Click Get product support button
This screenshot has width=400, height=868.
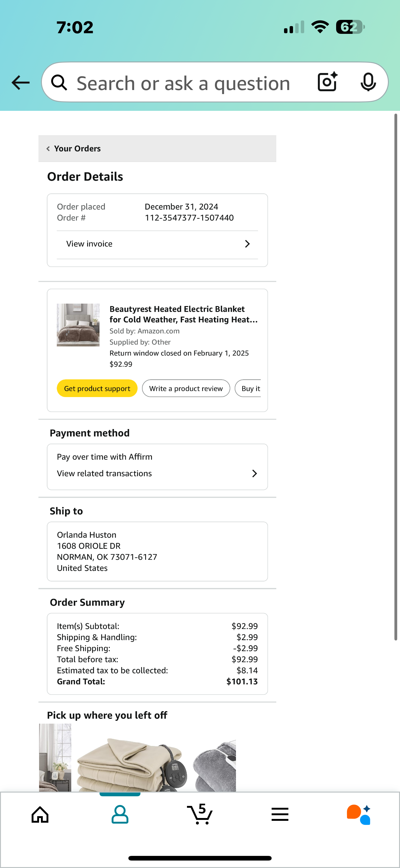97,388
